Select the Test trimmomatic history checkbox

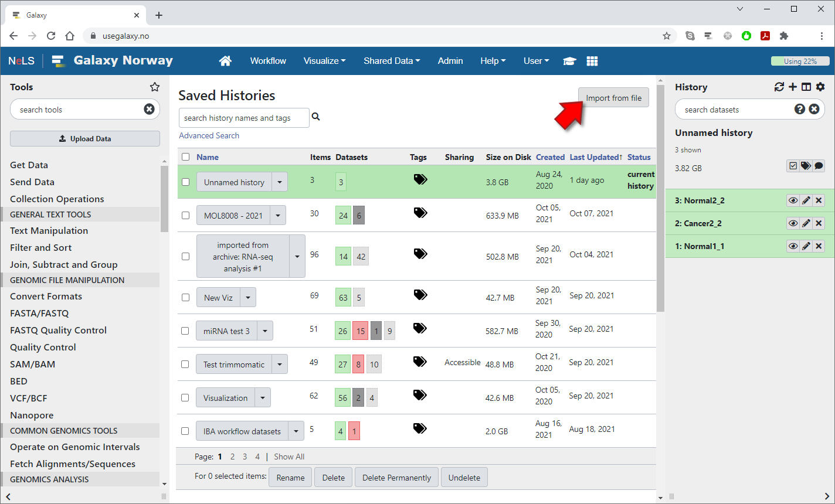185,365
